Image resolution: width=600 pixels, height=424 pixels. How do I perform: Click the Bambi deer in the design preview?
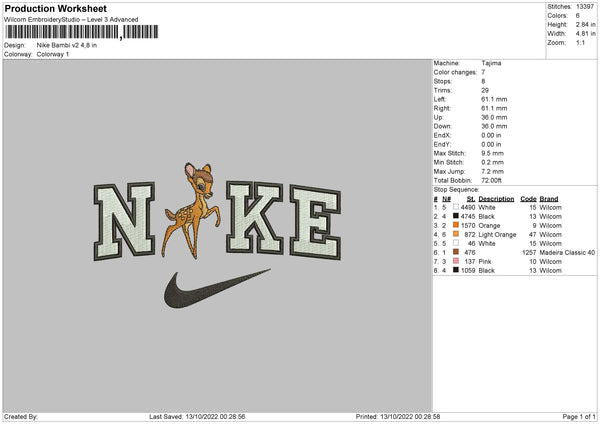(191, 210)
